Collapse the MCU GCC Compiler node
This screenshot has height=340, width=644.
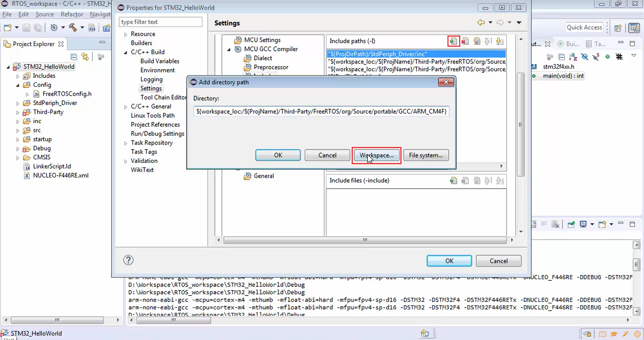[229, 49]
